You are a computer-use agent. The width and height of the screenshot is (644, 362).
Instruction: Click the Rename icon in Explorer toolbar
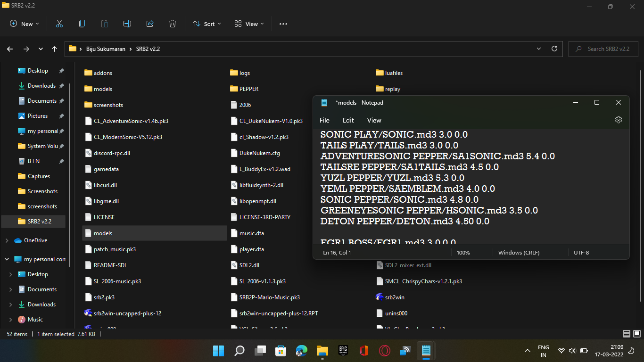[x=127, y=24]
